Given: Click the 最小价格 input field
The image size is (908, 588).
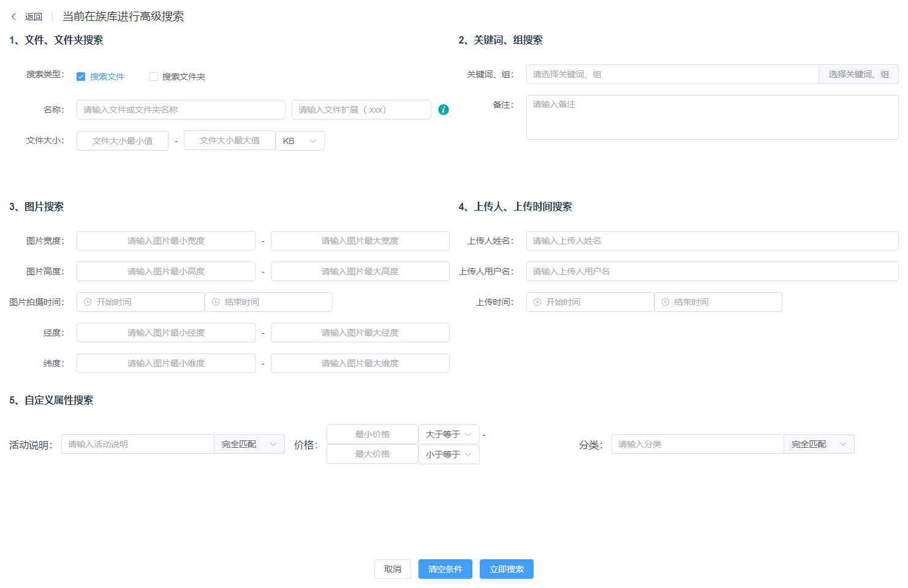Looking at the screenshot, I should pos(372,434).
